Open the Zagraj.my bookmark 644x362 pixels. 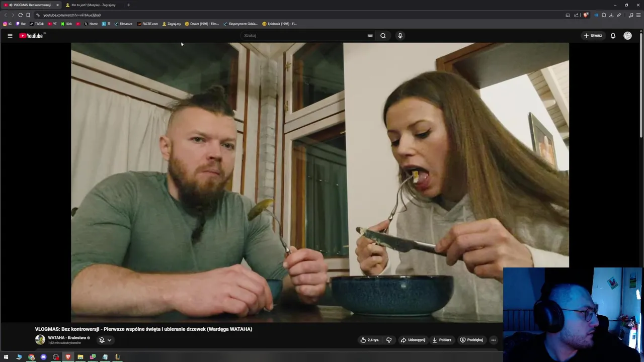(x=172, y=24)
